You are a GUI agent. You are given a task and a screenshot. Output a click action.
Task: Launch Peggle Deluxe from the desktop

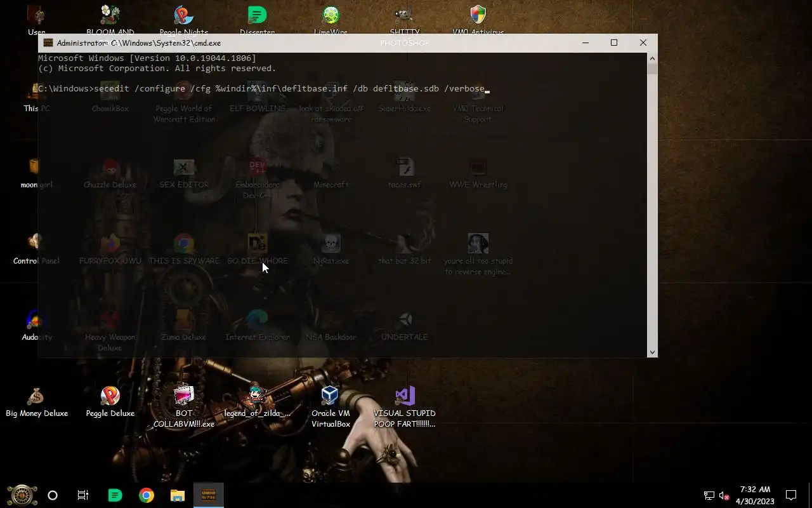[x=110, y=402]
